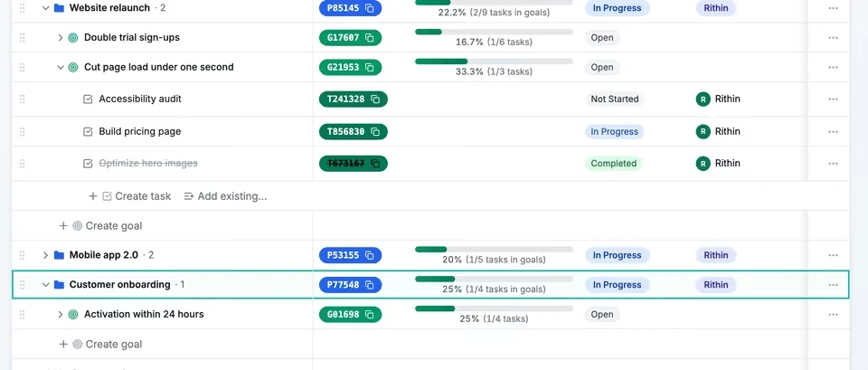
Task: Collapse the Website relaunch project
Action: (46, 8)
